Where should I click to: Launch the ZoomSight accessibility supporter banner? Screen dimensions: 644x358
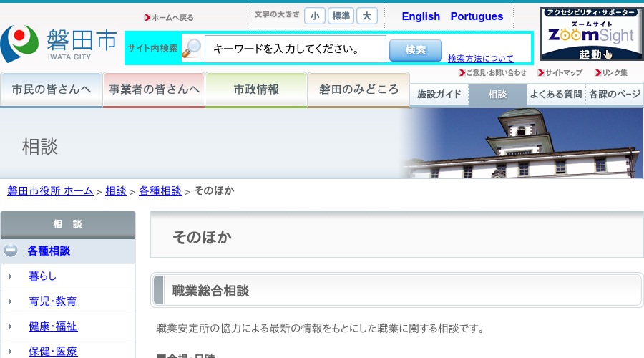[591, 34]
